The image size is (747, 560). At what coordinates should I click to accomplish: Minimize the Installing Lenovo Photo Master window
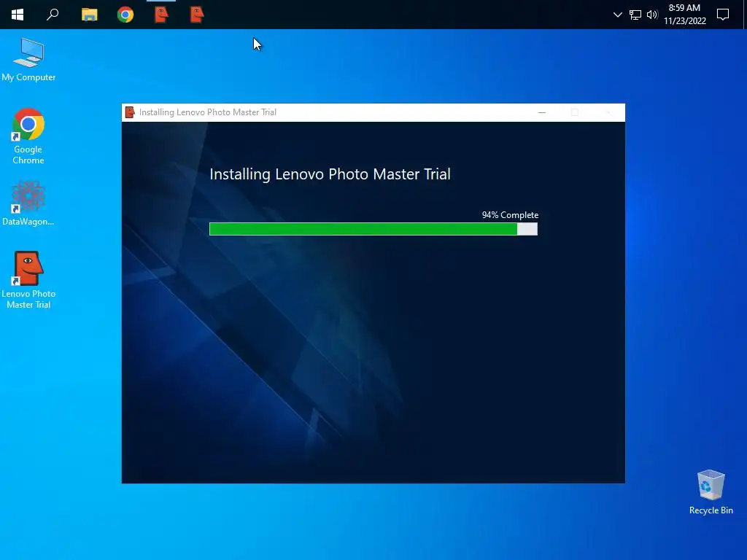(542, 112)
